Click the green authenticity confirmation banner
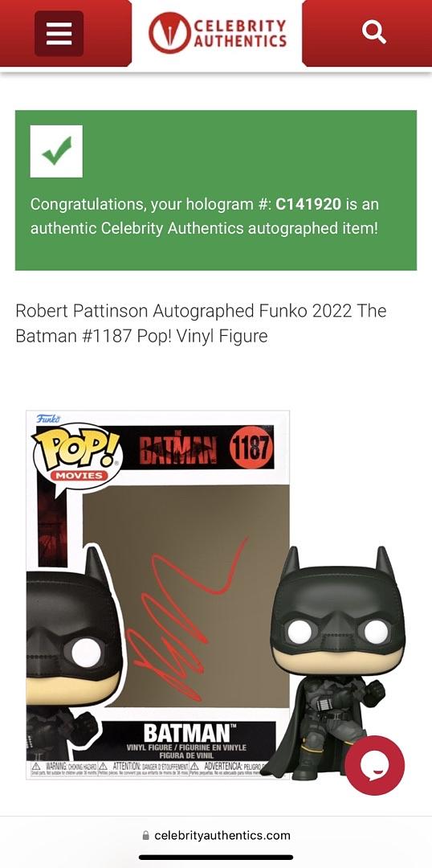432x868 pixels. [x=216, y=190]
